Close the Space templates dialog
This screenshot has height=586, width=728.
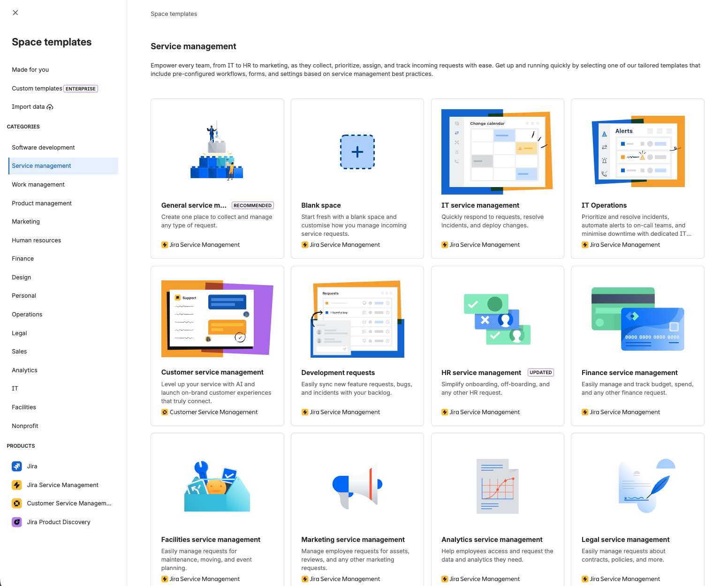15,12
